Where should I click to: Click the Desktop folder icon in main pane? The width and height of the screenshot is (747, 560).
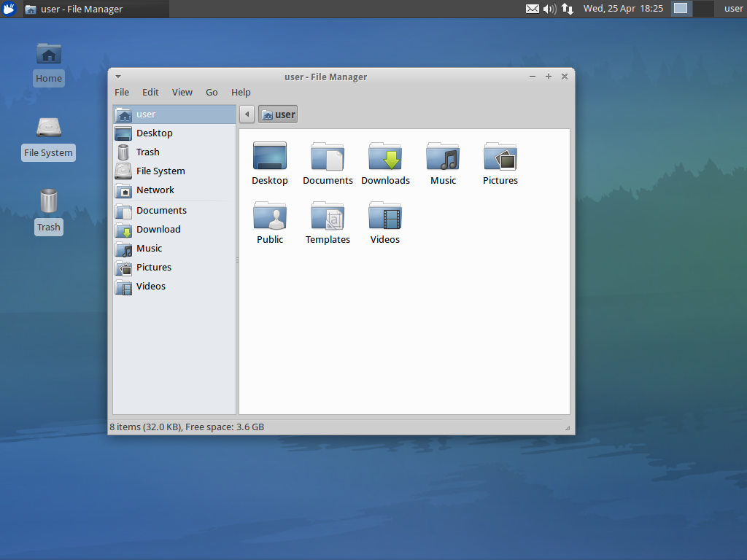(270, 157)
